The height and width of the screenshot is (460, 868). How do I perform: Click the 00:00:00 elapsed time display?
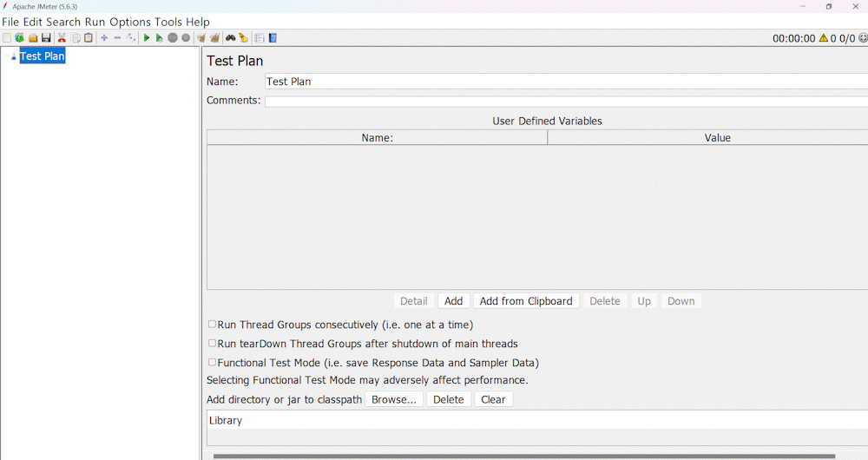pos(794,38)
